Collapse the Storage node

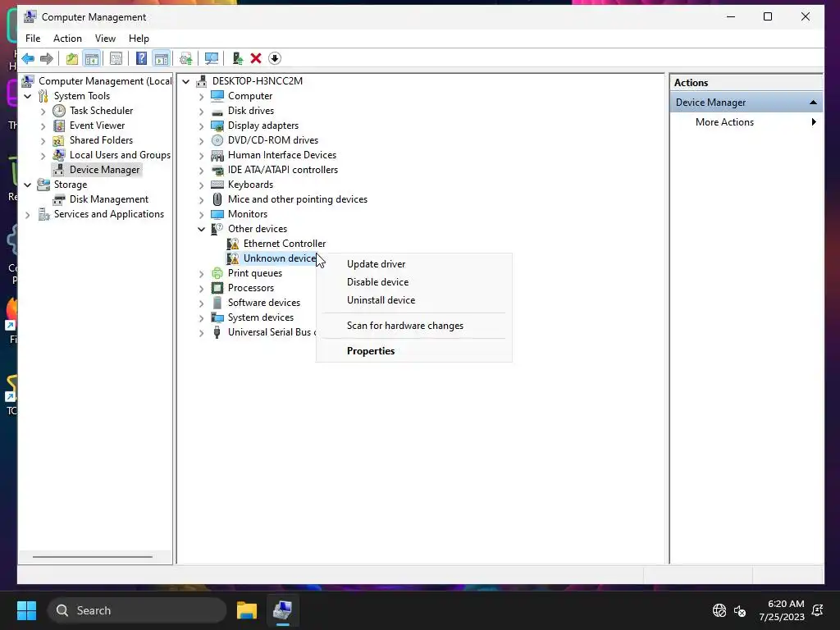pos(28,185)
